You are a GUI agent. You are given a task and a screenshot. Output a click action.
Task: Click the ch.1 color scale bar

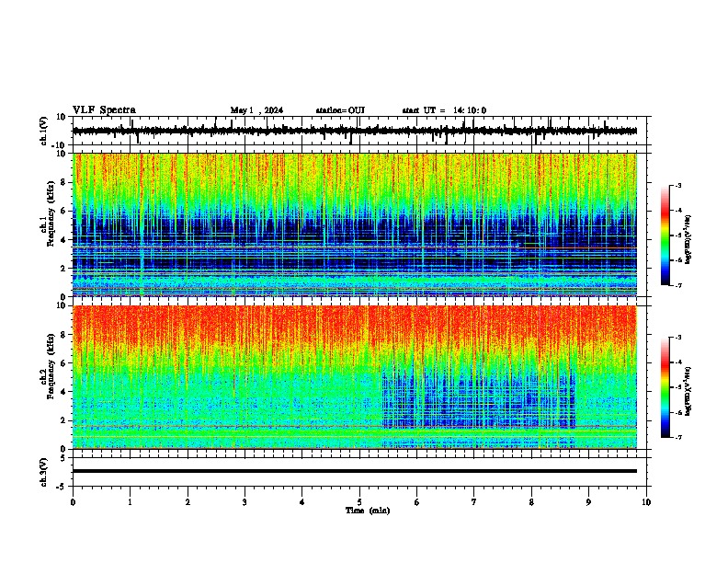(x=665, y=236)
